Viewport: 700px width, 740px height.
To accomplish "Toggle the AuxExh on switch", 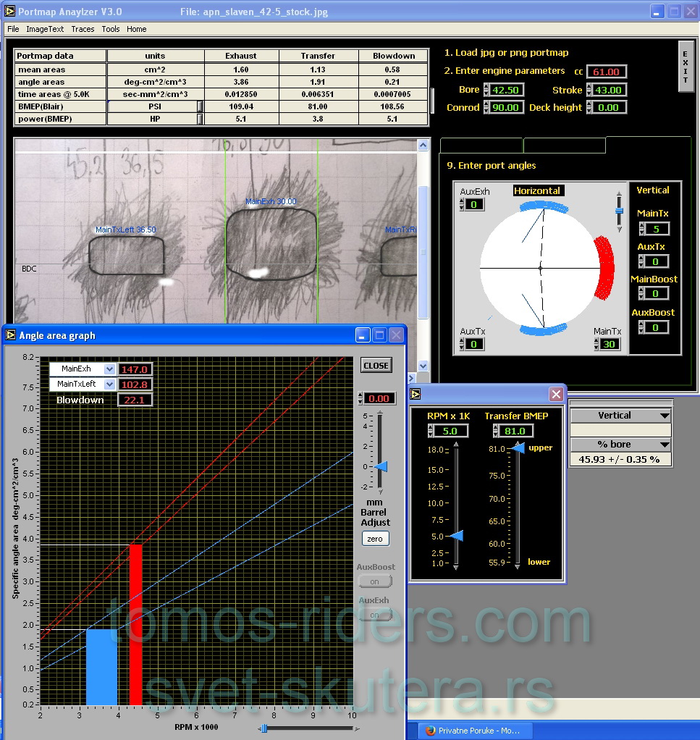I will click(375, 615).
